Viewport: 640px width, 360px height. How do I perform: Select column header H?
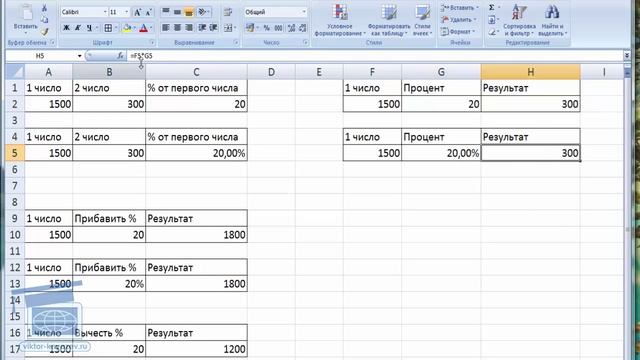click(x=530, y=72)
